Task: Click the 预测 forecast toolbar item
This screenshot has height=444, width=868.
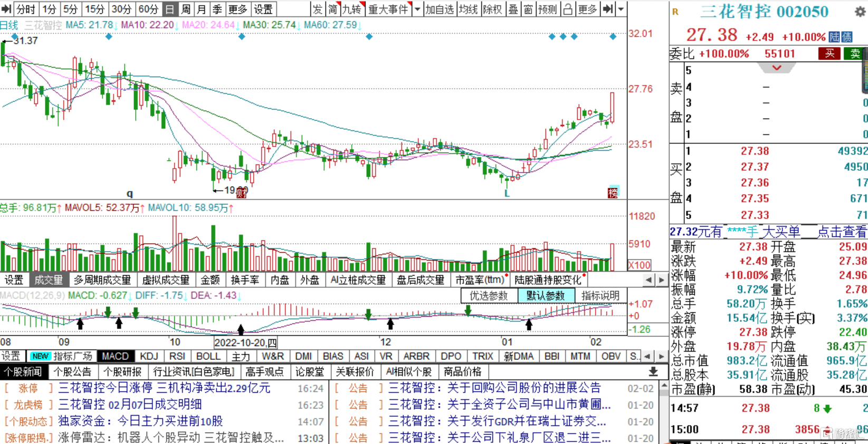Action: point(548,9)
